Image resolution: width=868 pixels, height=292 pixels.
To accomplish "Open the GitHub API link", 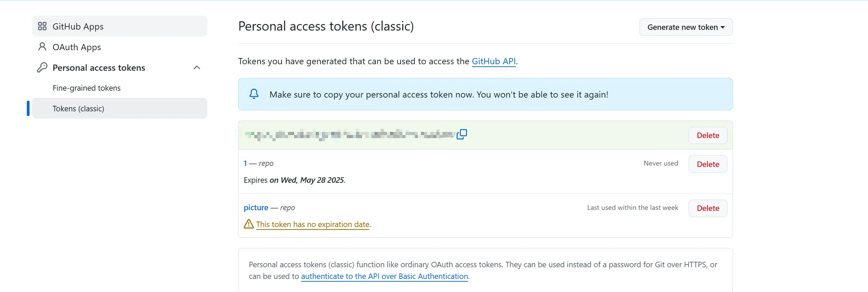I will pyautogui.click(x=493, y=61).
